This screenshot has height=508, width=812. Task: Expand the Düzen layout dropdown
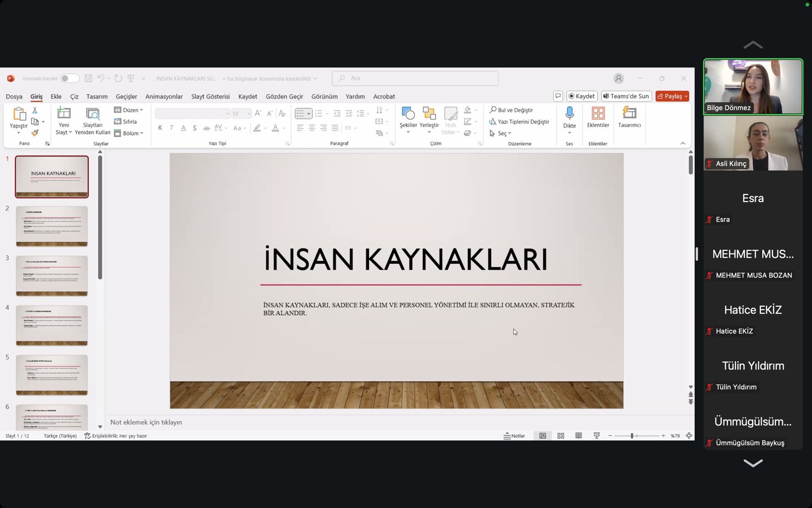pos(128,110)
